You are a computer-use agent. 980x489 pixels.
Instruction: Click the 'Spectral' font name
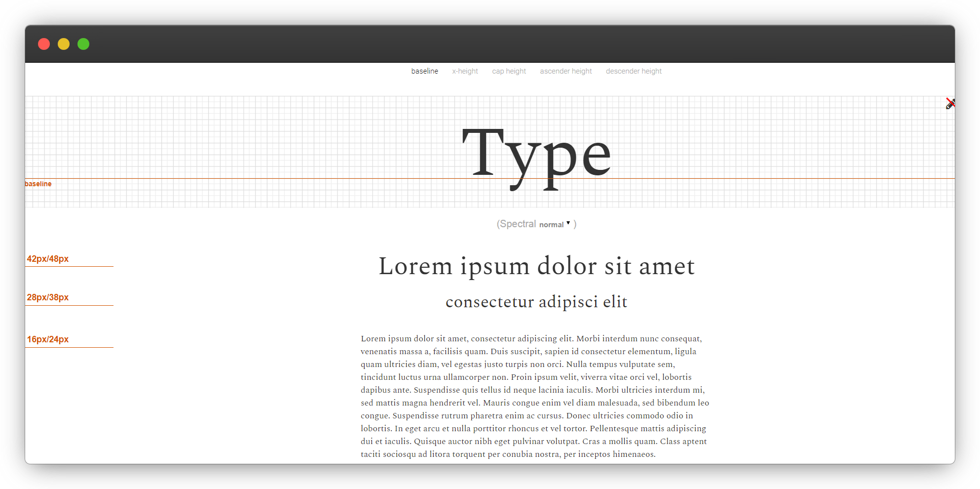[518, 224]
